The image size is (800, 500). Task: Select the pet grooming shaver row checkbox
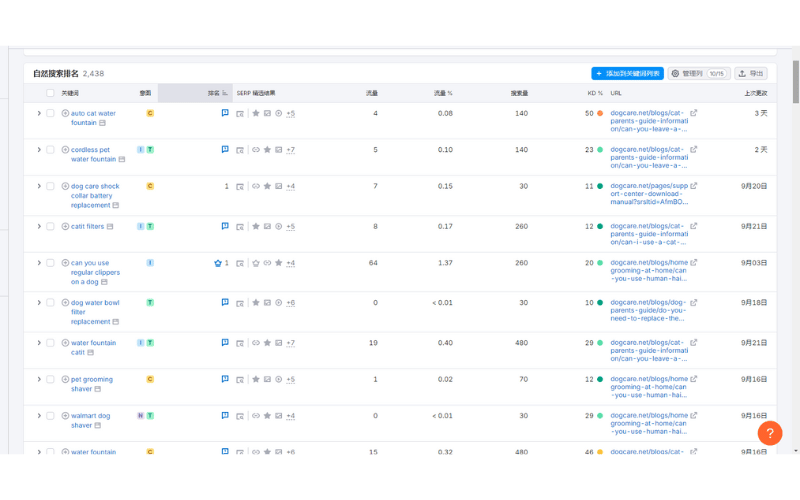pos(50,379)
